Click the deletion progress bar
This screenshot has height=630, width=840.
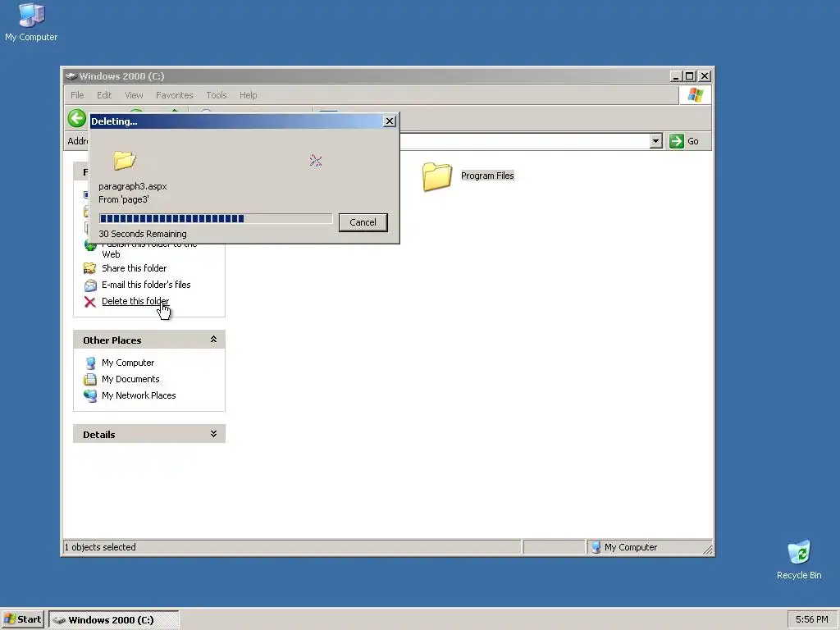tap(216, 218)
